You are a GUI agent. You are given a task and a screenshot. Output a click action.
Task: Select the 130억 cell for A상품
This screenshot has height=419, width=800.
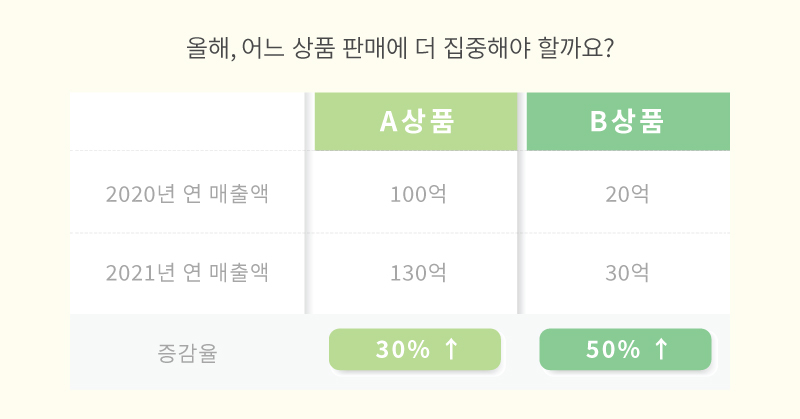[x=418, y=273]
